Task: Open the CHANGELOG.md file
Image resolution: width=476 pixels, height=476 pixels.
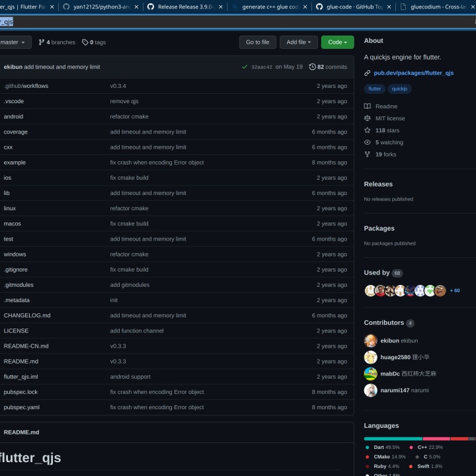Action: [x=27, y=315]
